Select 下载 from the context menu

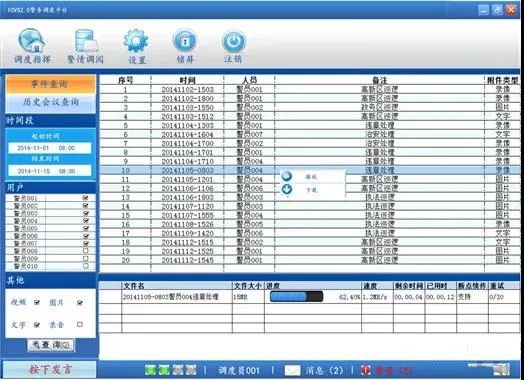(x=311, y=190)
